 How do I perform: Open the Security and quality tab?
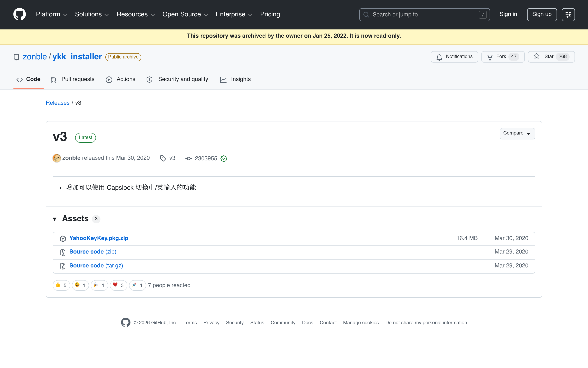(177, 79)
